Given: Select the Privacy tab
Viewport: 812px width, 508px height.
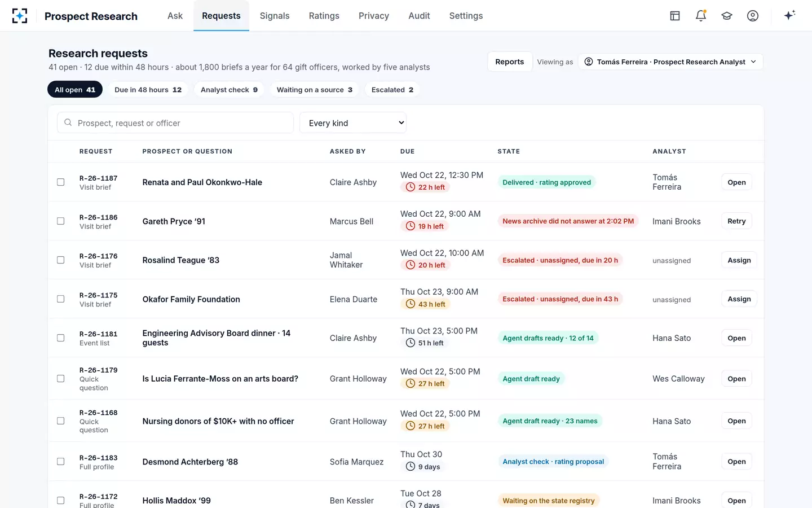Looking at the screenshot, I should [x=374, y=16].
